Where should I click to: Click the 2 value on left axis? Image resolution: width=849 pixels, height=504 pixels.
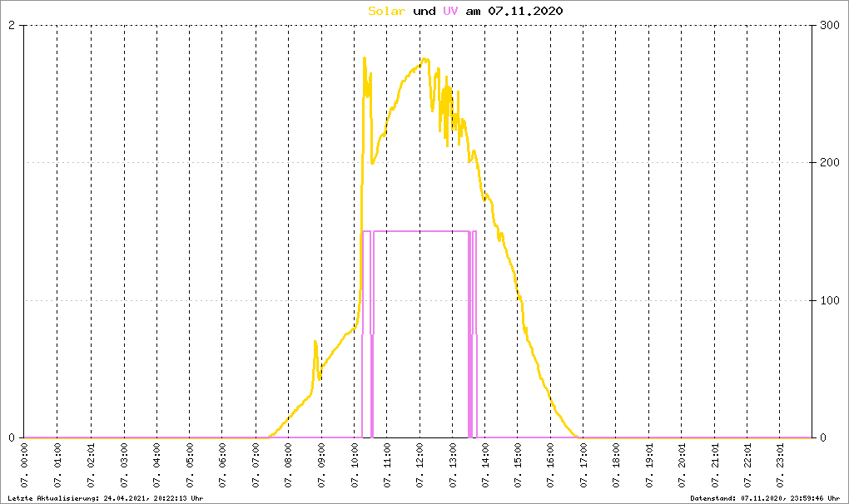pos(12,26)
